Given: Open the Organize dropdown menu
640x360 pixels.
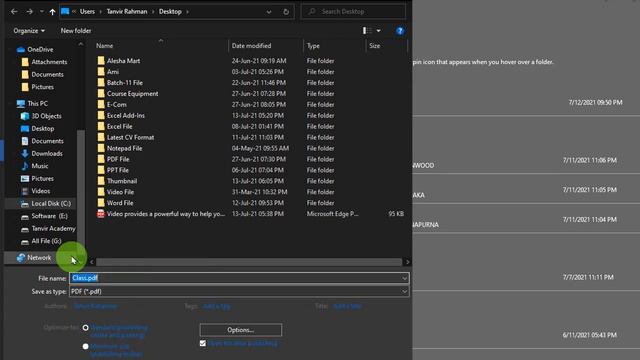Looking at the screenshot, I should coord(29,31).
